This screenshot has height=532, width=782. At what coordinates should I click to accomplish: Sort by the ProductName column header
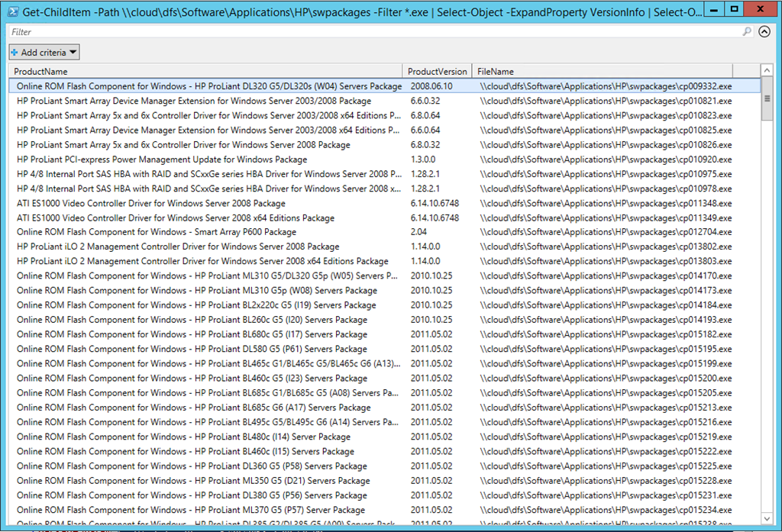pos(206,71)
